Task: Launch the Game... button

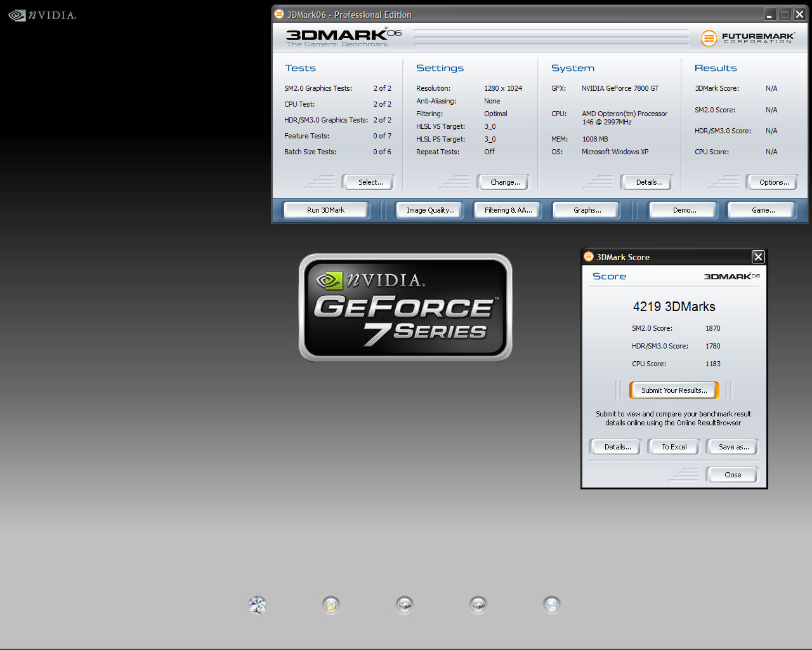Action: coord(762,210)
